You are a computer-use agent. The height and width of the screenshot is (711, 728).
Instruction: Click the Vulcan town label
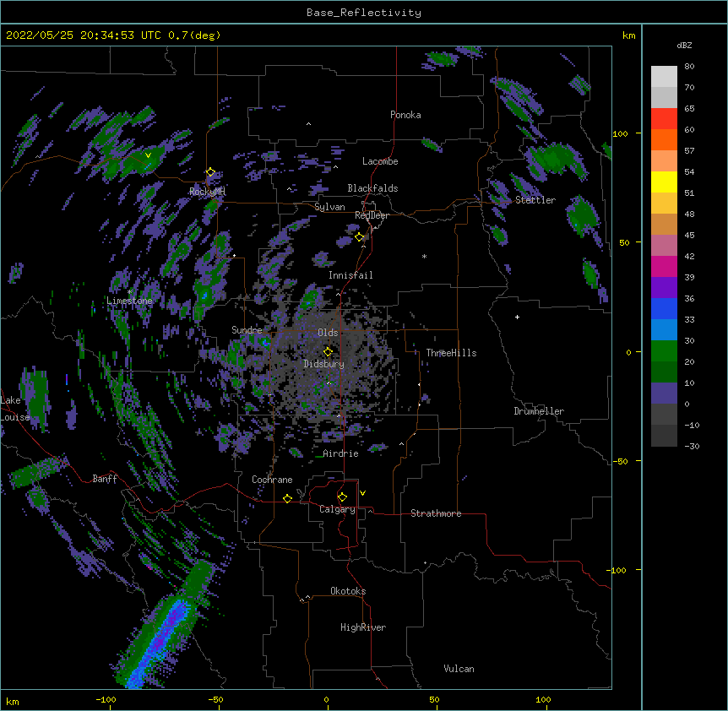459,669
